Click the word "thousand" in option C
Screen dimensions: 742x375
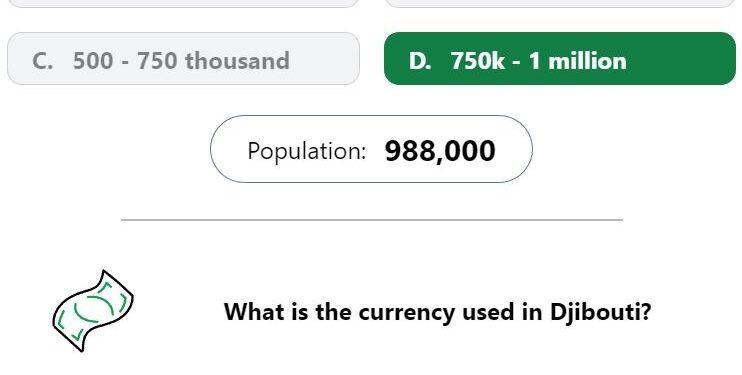tap(237, 61)
